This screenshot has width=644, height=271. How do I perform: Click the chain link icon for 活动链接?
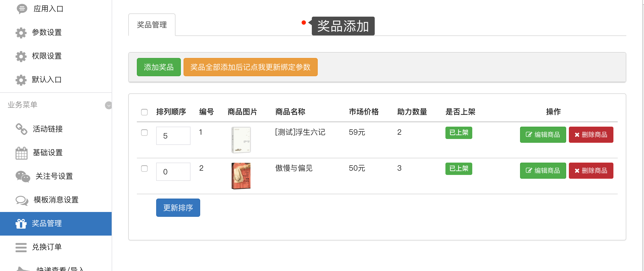pos(21,129)
